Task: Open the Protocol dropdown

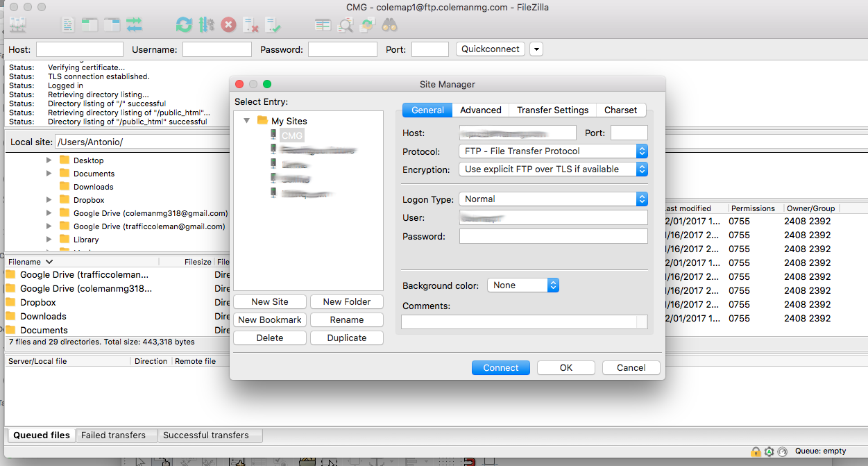Action: (x=553, y=151)
